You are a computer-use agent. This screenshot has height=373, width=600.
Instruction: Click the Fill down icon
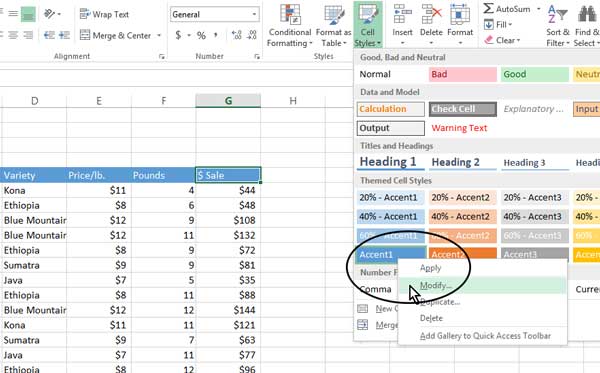point(489,25)
